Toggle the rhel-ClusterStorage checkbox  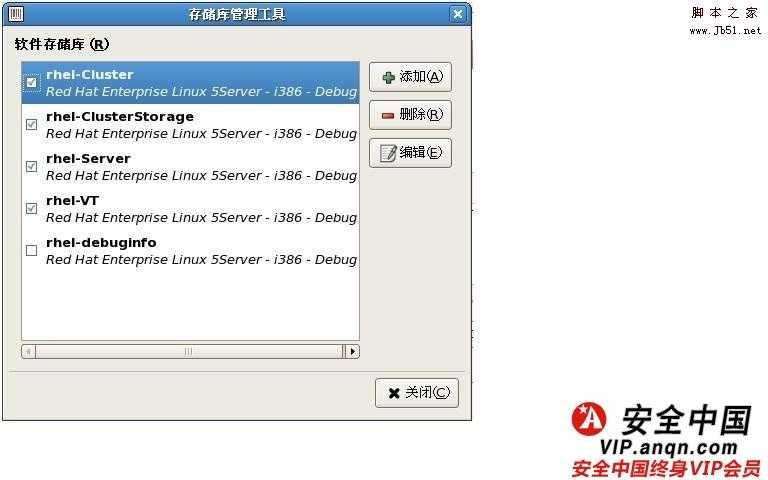coord(31,124)
